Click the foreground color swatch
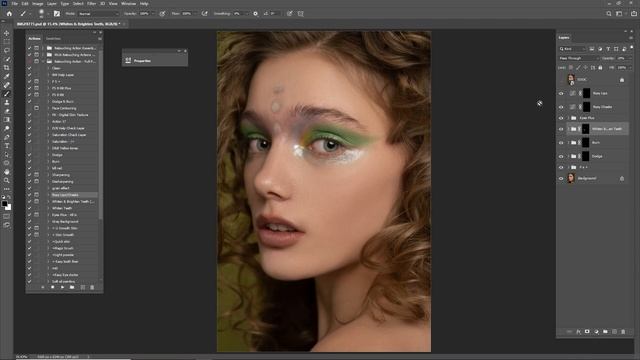 [x=4, y=203]
